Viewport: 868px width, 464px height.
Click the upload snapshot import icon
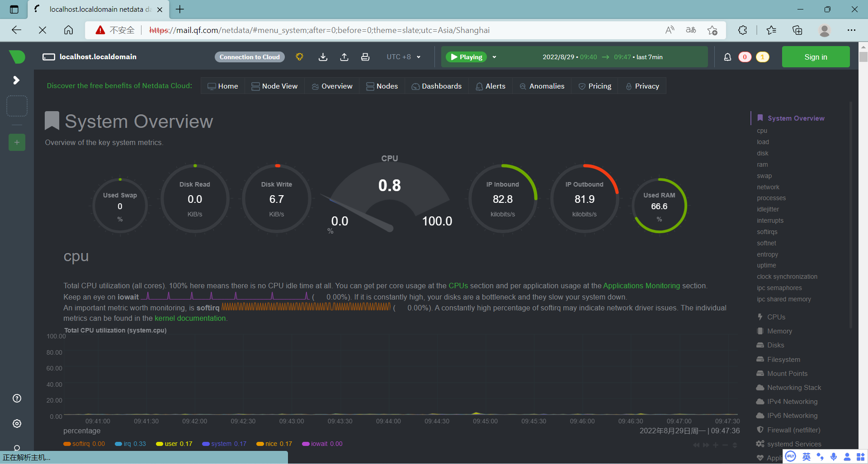tap(344, 57)
